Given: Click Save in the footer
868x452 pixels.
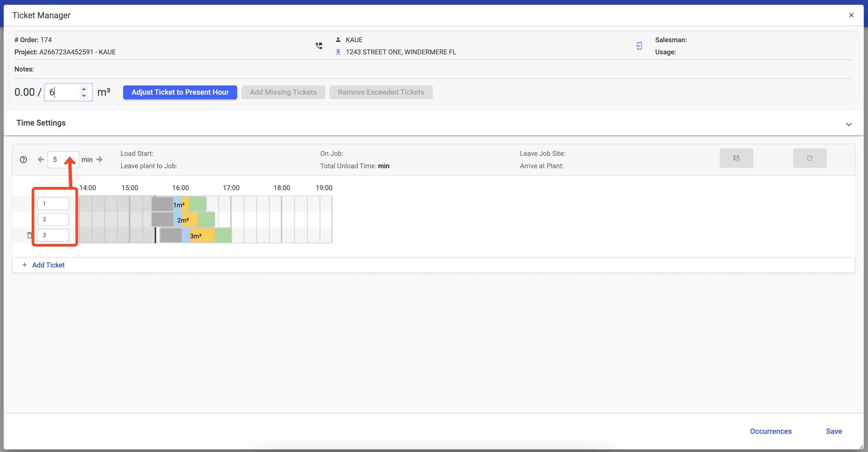Looking at the screenshot, I should point(834,431).
